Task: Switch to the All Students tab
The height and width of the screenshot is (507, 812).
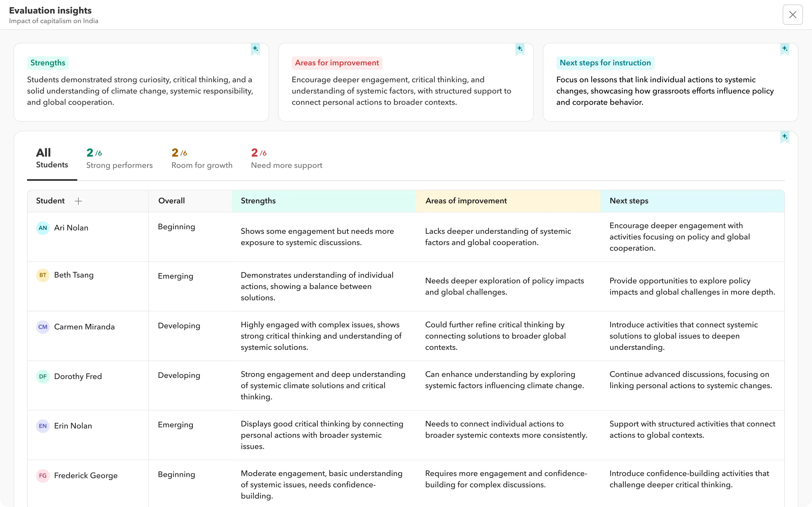Action: [x=52, y=158]
